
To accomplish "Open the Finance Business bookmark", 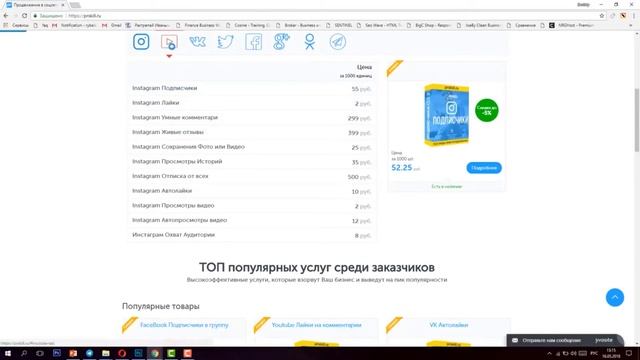I will [198, 25].
